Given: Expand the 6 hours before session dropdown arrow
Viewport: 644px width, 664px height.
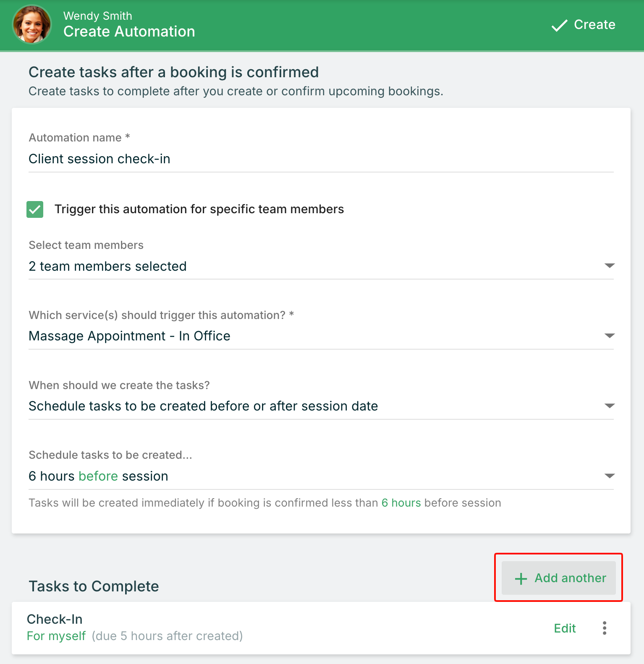Looking at the screenshot, I should click(x=609, y=476).
